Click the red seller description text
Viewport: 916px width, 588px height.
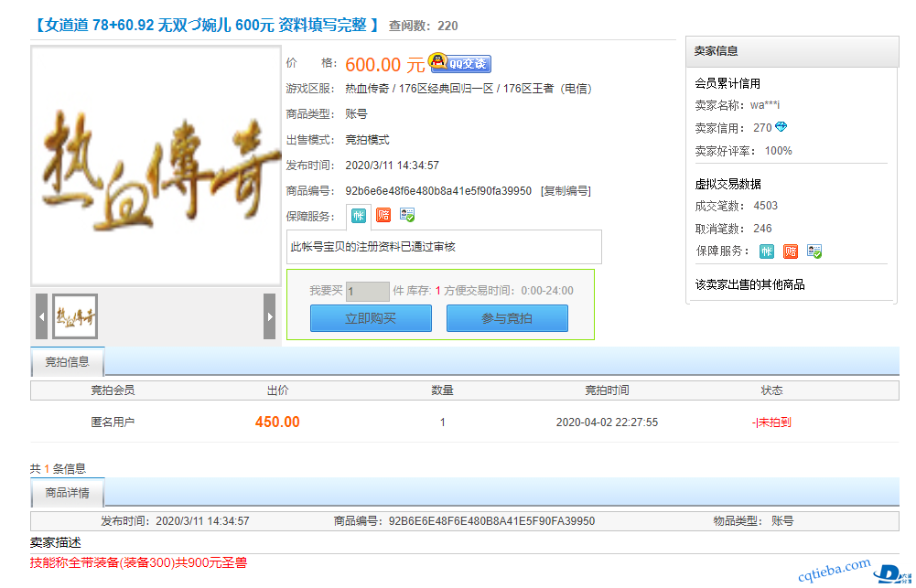(138, 563)
